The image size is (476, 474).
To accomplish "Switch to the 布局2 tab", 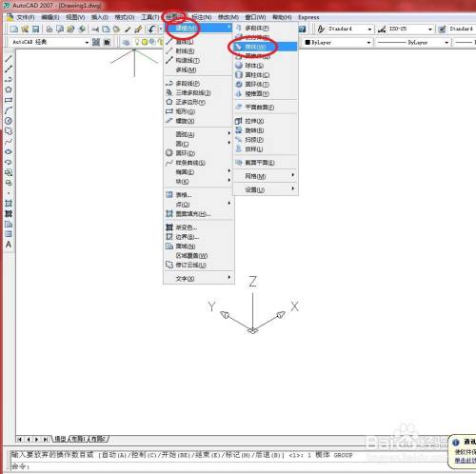I will [98, 439].
